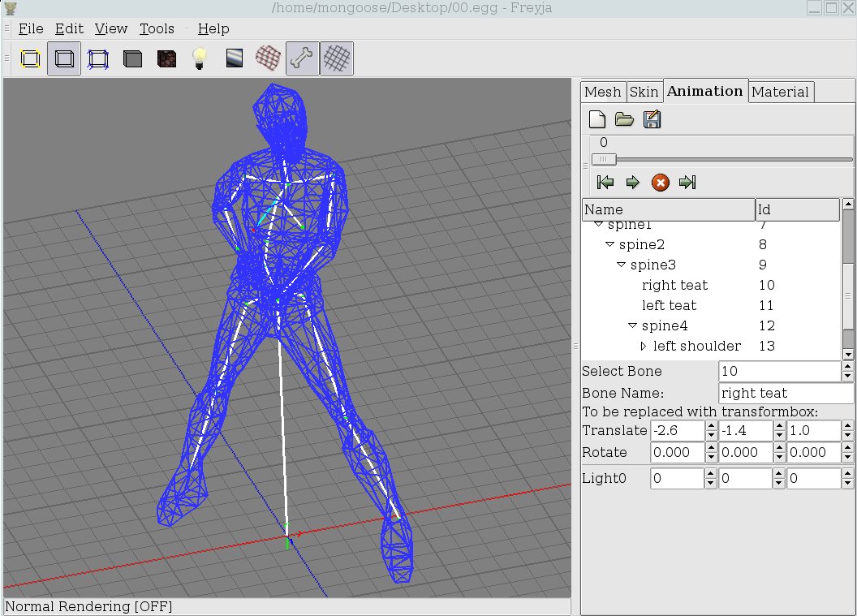Decrease the third Light0 spinner value
This screenshot has width=857, height=616.
coord(848,483)
